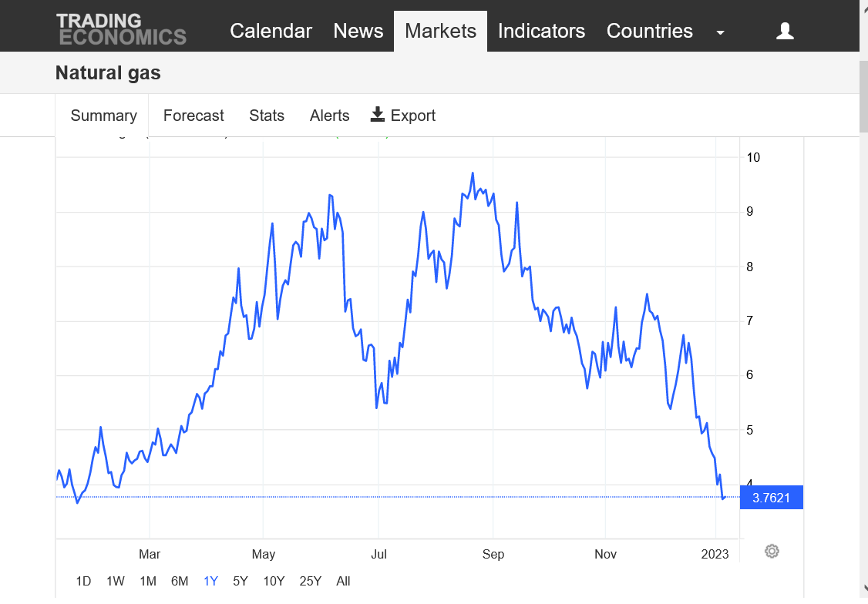Screen dimensions: 868x604
Task: Switch to the Forecast tab
Action: point(193,116)
